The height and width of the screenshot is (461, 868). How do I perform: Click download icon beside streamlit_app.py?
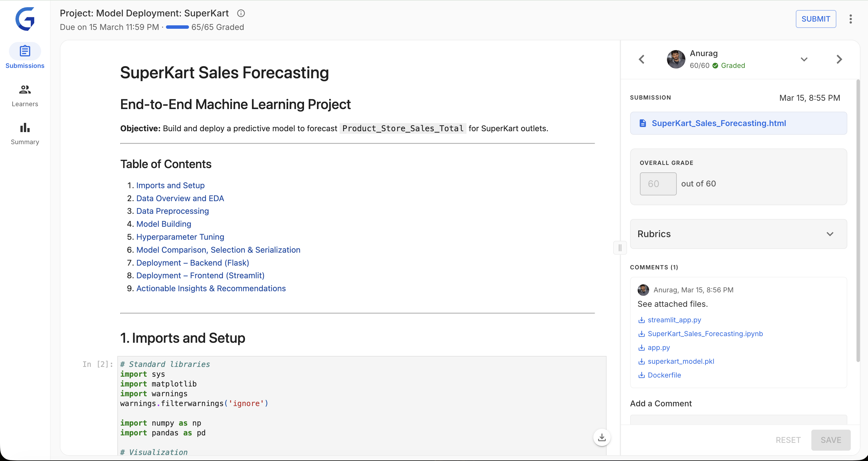click(642, 320)
